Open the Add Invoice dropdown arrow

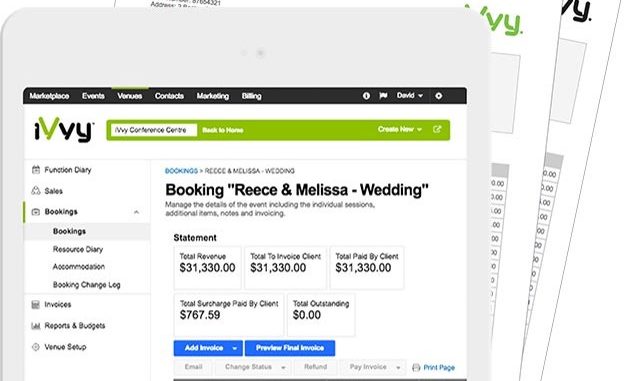[x=235, y=348]
